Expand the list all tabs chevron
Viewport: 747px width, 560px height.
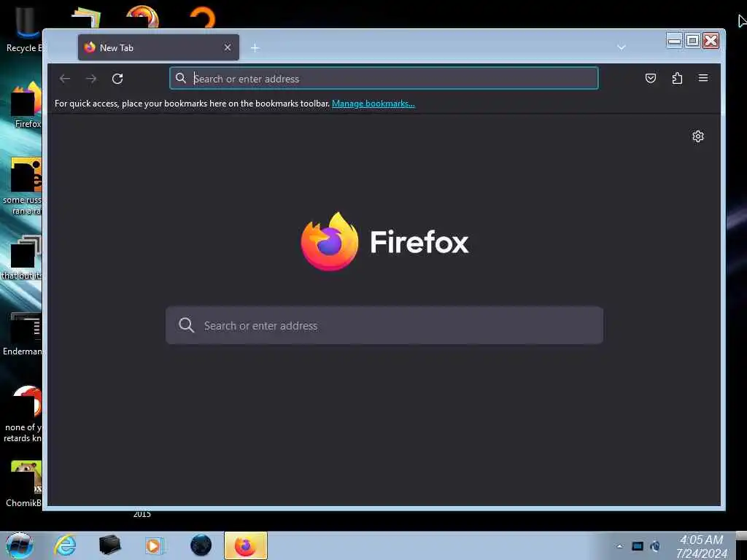click(622, 47)
